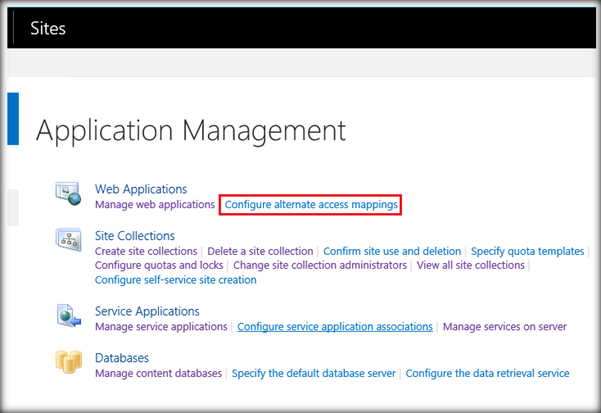Open View all site collections
This screenshot has width=601, height=413.
click(x=471, y=266)
